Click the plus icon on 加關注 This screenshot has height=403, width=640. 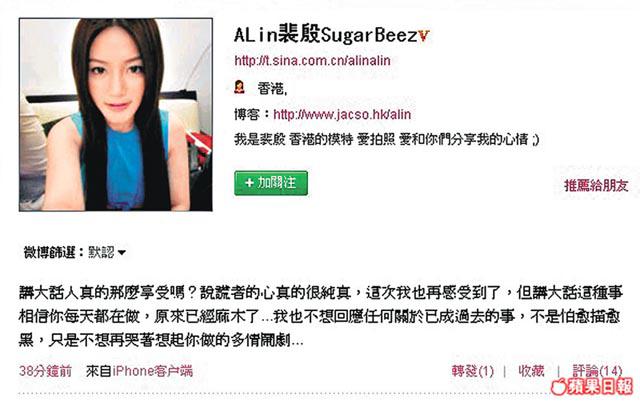click(x=249, y=183)
